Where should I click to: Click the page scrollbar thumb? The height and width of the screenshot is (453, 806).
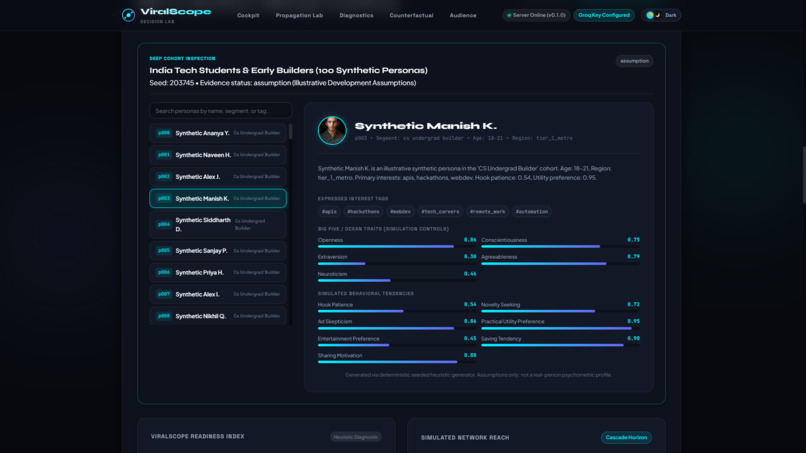(x=803, y=175)
